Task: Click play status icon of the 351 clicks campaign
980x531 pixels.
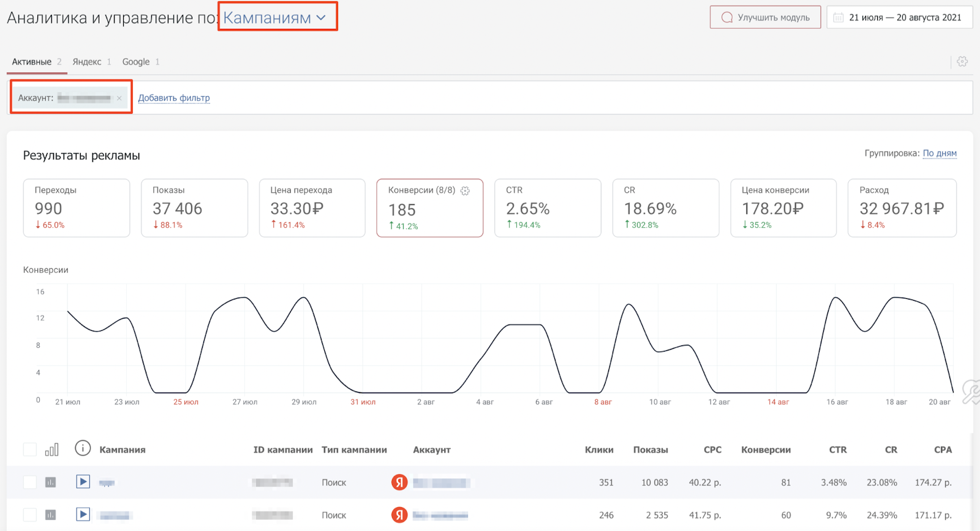Action: point(83,482)
